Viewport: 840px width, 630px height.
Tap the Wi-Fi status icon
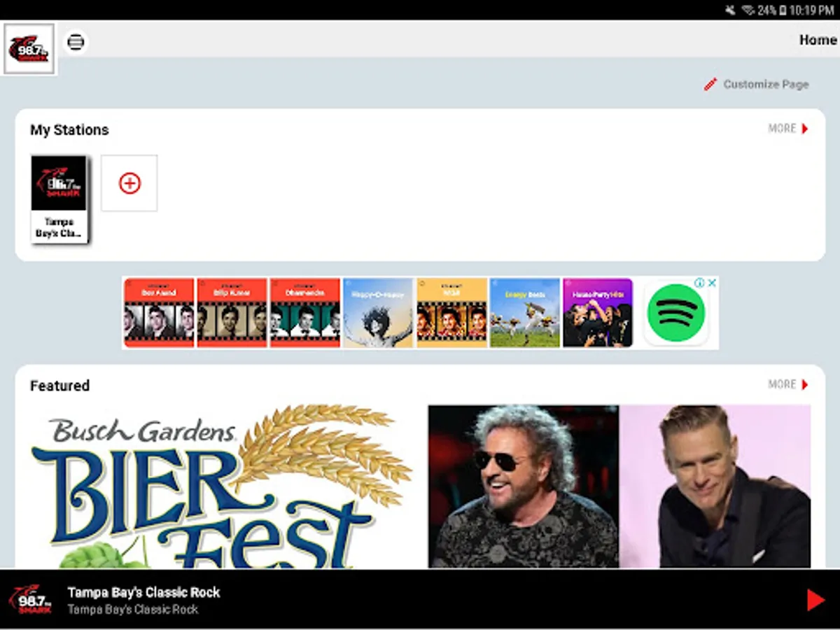(748, 10)
